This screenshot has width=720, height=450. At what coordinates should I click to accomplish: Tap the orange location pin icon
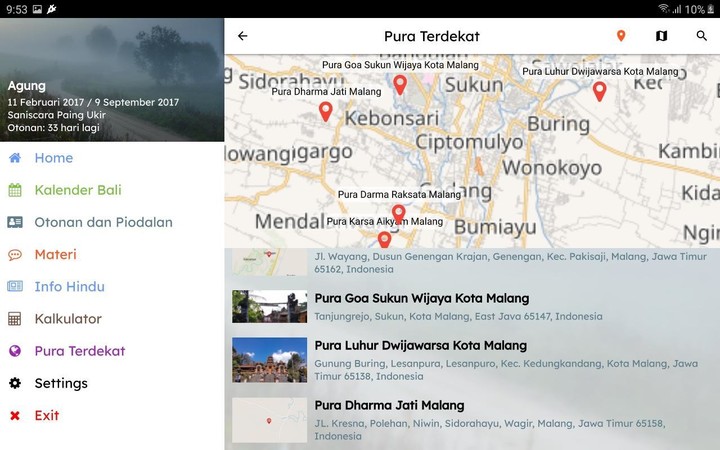[x=621, y=36]
